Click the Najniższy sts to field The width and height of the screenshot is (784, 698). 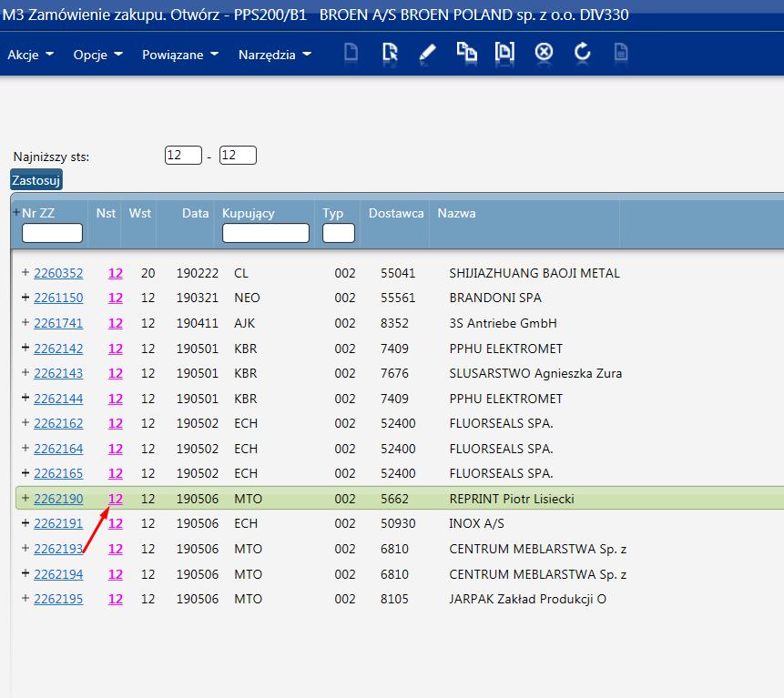coord(238,155)
